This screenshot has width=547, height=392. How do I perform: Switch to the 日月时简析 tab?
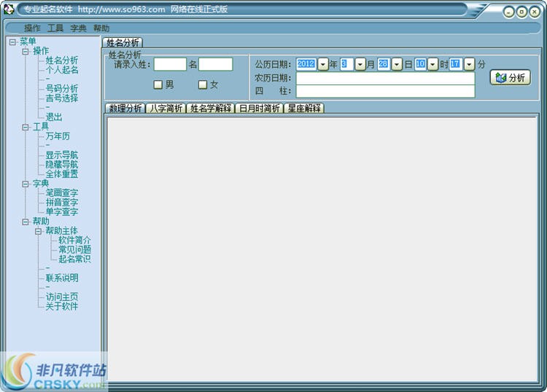tap(259, 108)
